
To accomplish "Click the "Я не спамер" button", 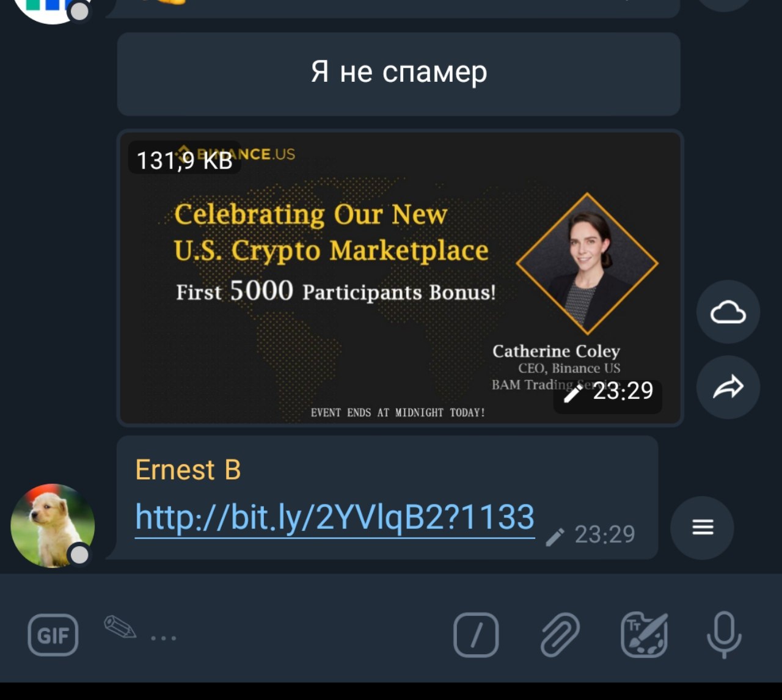I will (399, 74).
